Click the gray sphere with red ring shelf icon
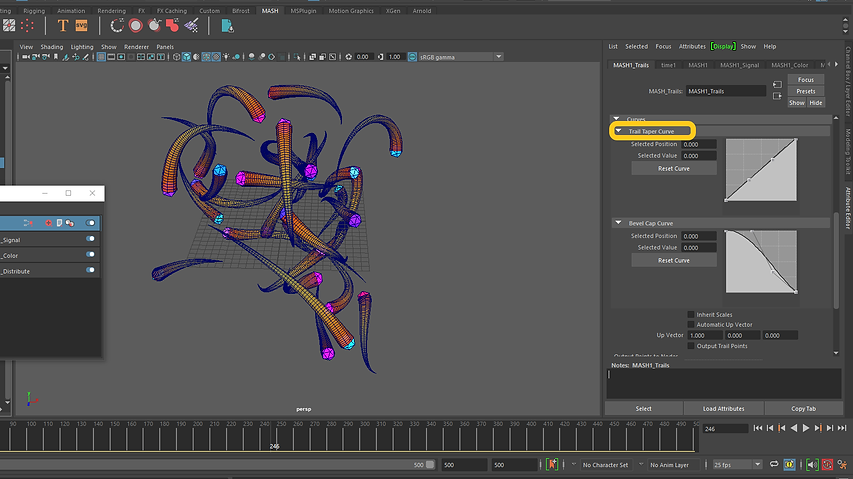The width and height of the screenshot is (853, 479). (135, 26)
